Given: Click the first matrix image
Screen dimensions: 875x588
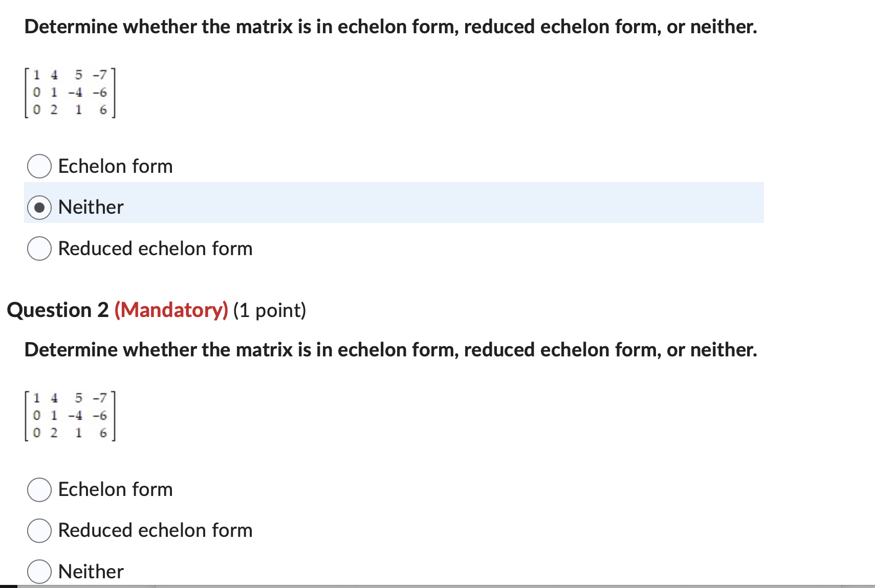Looking at the screenshot, I should click(70, 93).
